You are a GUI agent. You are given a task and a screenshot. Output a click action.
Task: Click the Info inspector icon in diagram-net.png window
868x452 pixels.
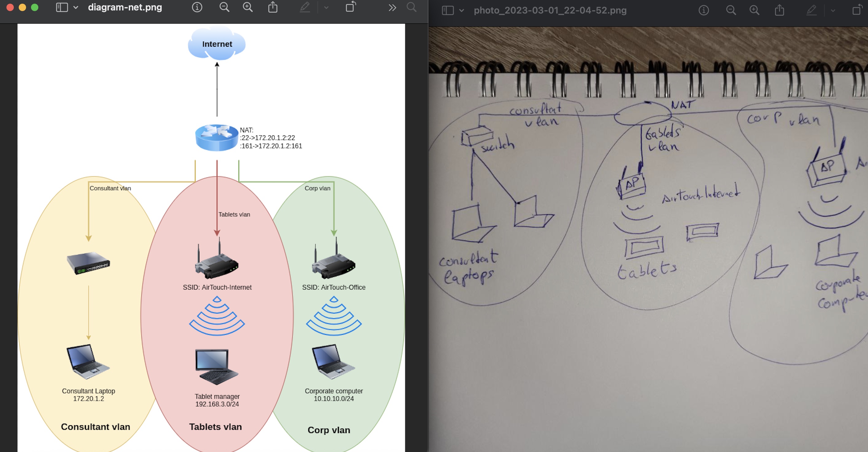coord(197,7)
